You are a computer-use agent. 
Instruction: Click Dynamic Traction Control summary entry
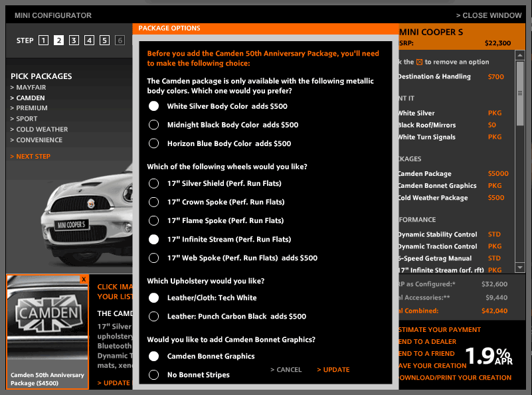(x=450, y=246)
